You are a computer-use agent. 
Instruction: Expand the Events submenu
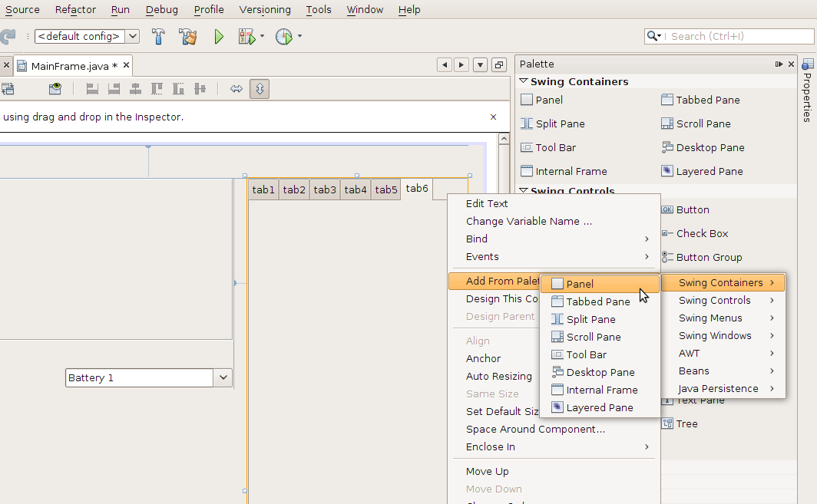pos(554,257)
